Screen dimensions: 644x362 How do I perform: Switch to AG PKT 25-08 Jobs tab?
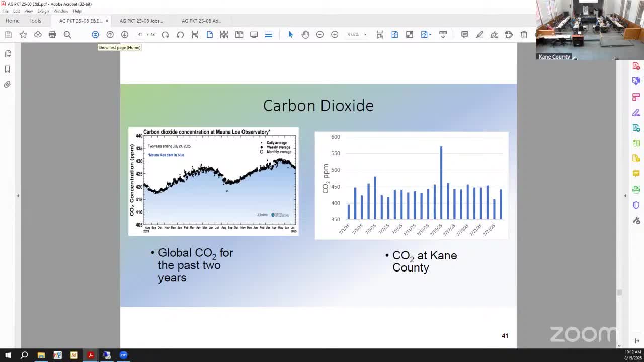pyautogui.click(x=141, y=21)
